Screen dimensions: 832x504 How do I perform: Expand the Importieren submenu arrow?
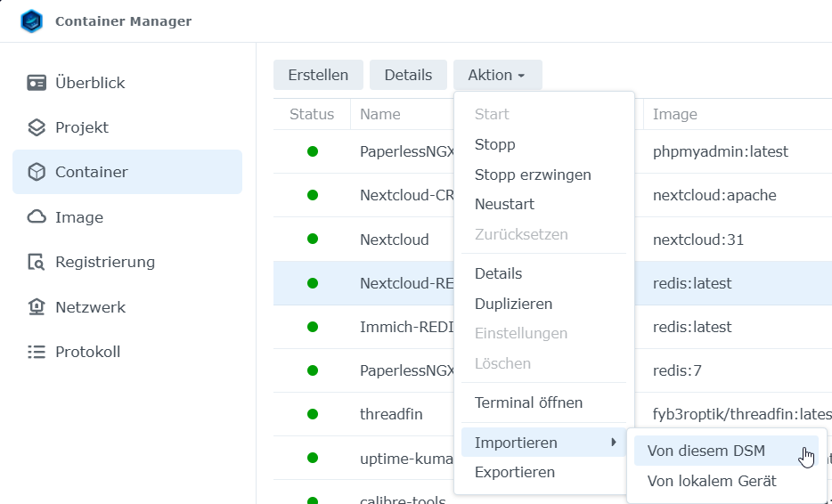point(613,443)
